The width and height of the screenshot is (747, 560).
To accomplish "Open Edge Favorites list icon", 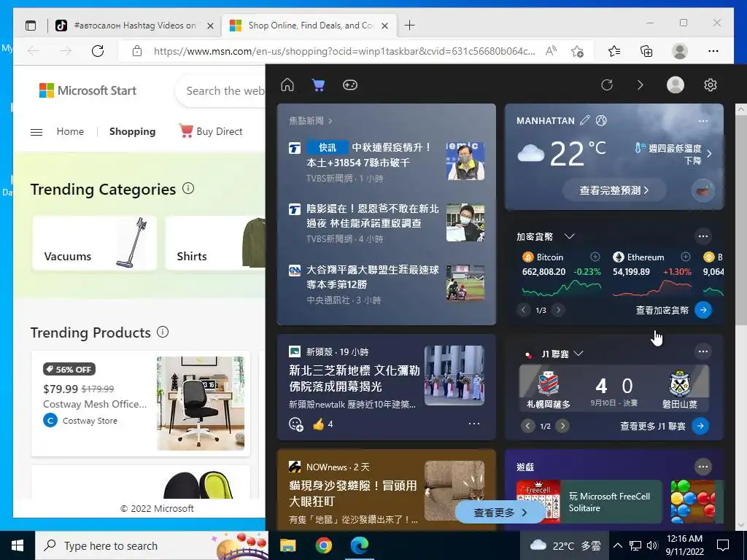I will (614, 51).
